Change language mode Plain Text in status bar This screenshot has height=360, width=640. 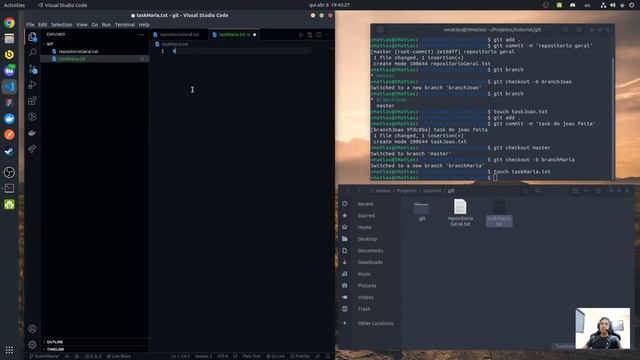click(251, 356)
